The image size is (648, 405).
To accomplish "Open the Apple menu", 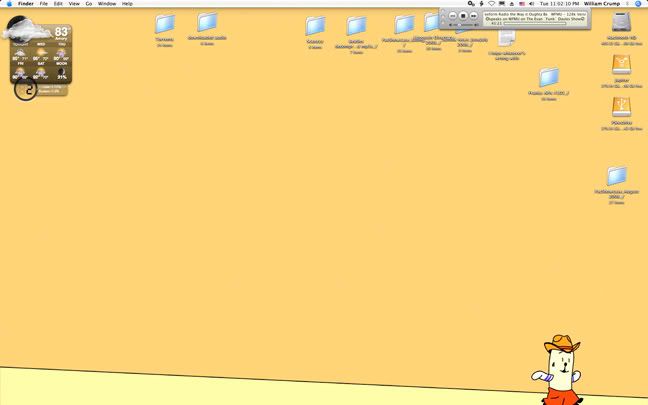I will (9, 4).
